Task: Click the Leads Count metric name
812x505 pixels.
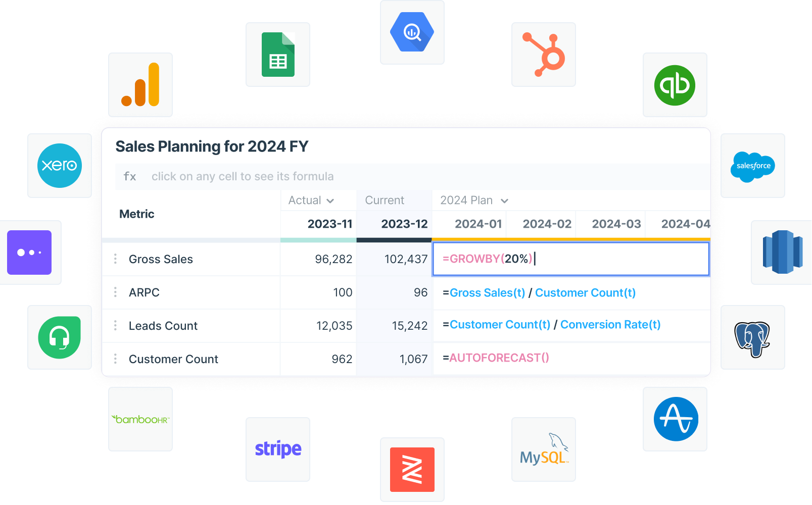Action: pyautogui.click(x=163, y=326)
